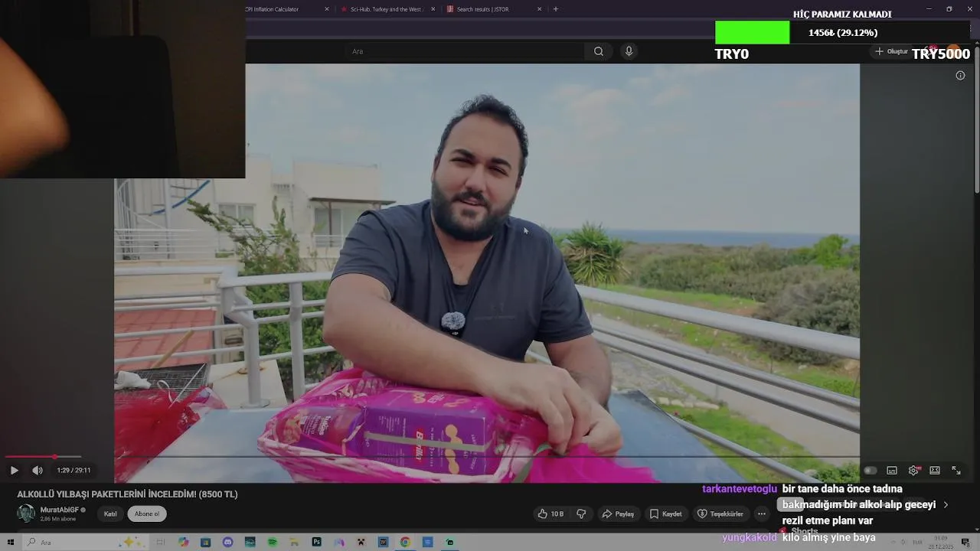Screen dimensions: 980x551
Task: Click the Windows taskbar search box
Action: (x=85, y=542)
